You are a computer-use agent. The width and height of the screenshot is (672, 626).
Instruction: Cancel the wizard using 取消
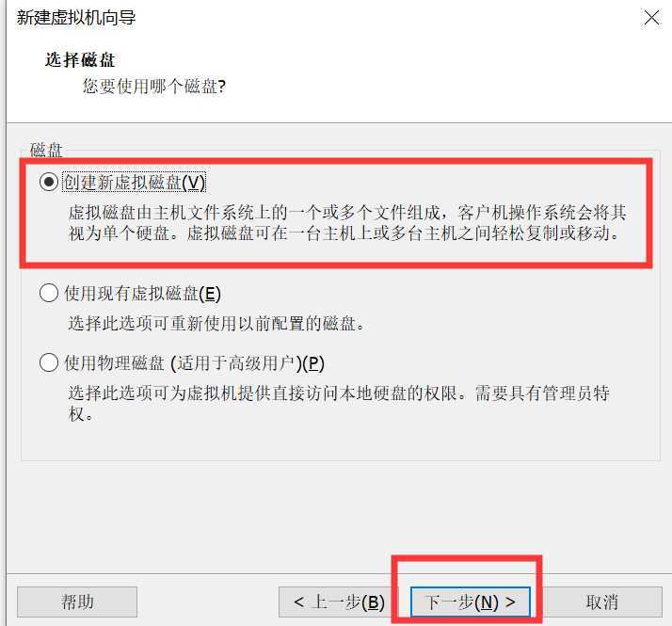(x=602, y=602)
